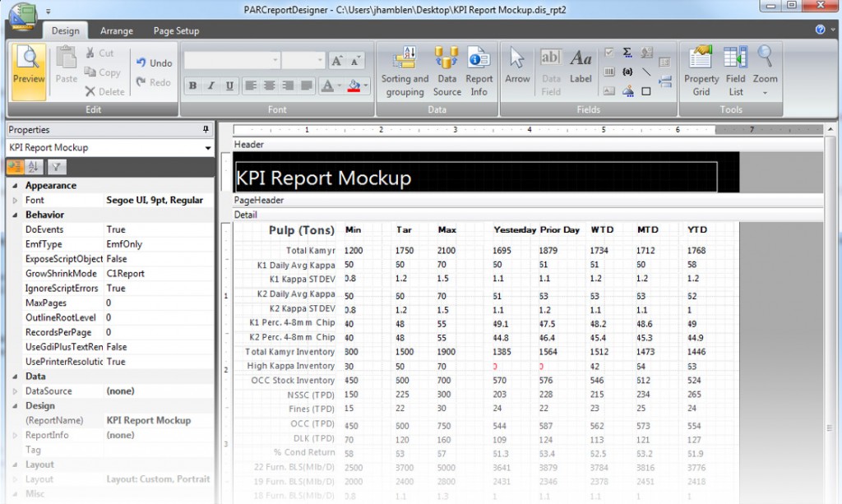Image resolution: width=842 pixels, height=504 pixels.
Task: Switch properties to categorized view
Action: click(x=15, y=167)
